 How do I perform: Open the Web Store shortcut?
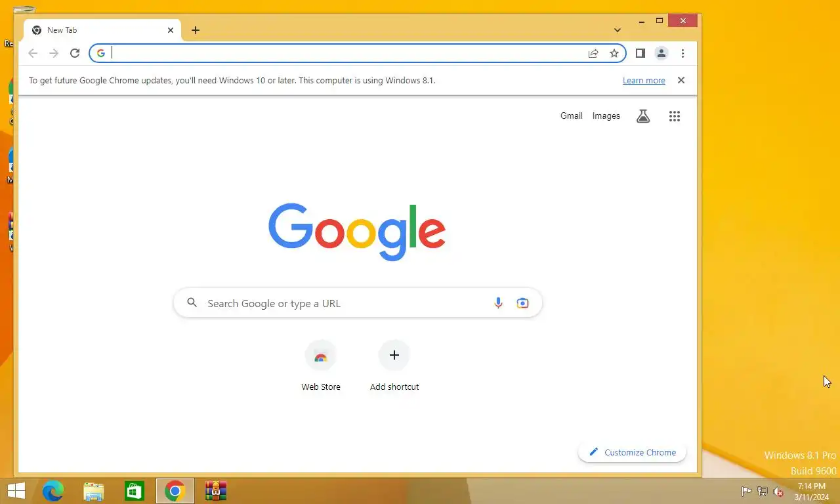coord(321,366)
